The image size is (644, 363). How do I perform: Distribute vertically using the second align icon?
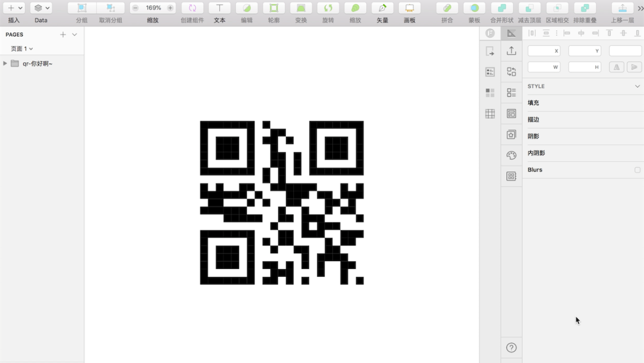coord(546,33)
